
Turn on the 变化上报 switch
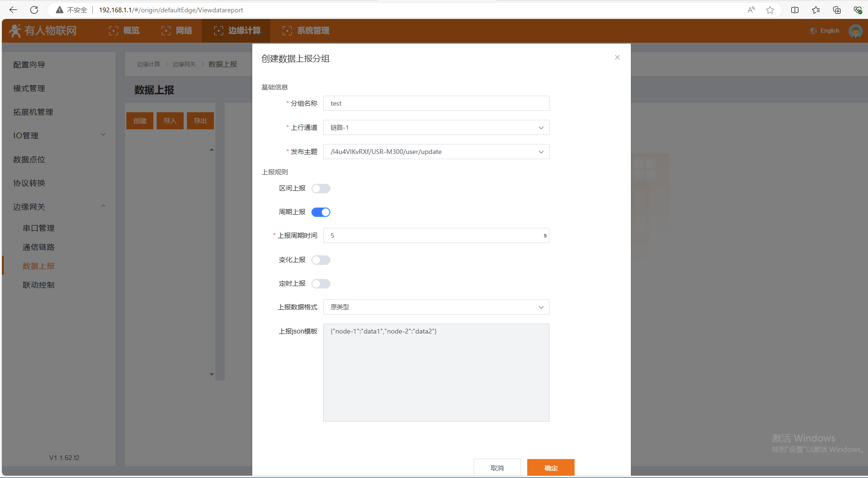tap(320, 260)
